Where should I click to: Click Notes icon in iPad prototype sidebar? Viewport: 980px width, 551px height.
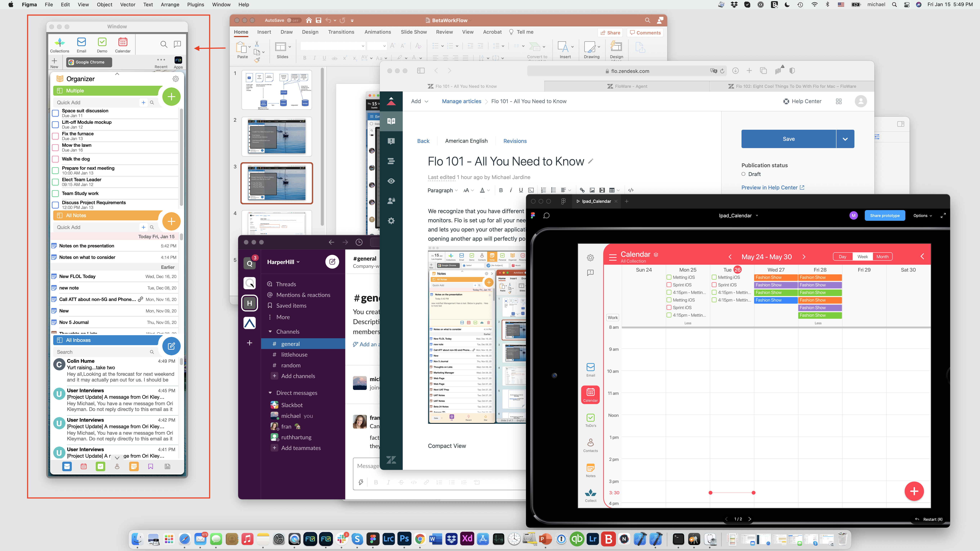click(x=590, y=470)
